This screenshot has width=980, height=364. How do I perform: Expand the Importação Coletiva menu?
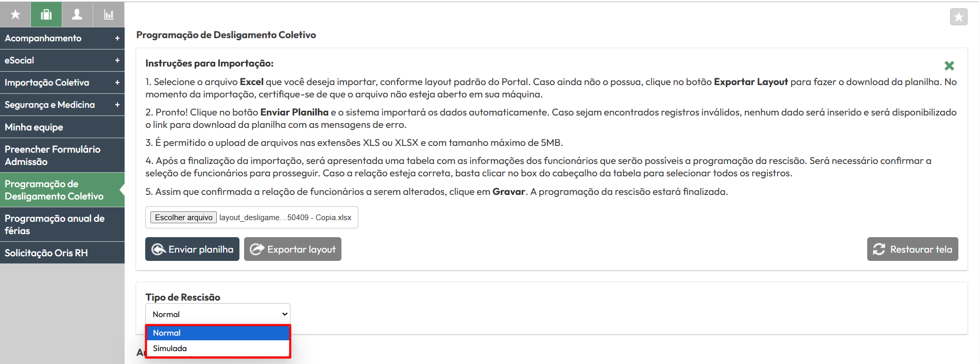pyautogui.click(x=62, y=82)
